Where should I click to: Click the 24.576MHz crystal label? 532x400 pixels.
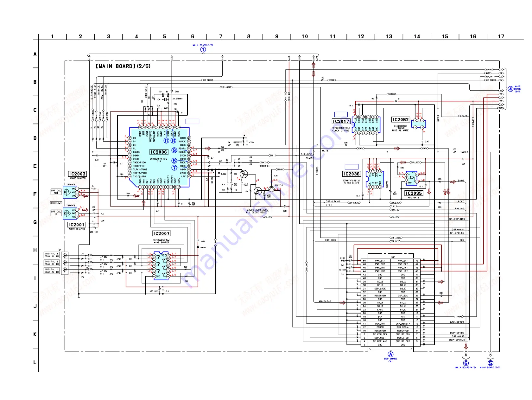[177, 98]
